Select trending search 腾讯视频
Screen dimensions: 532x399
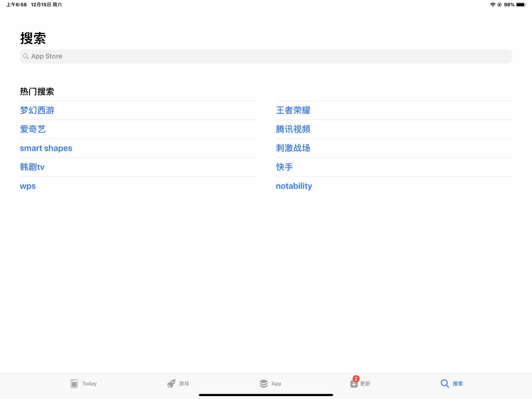[293, 129]
